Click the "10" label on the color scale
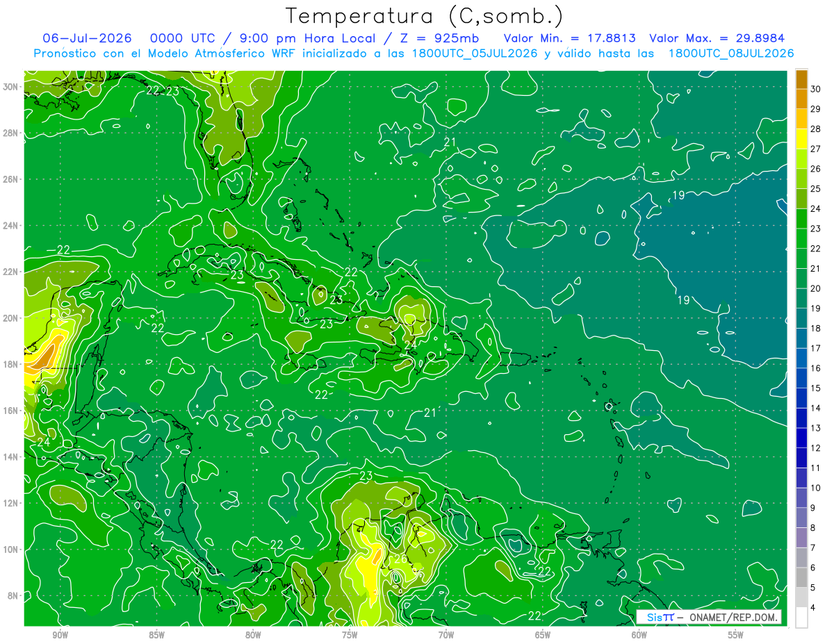 (816, 488)
